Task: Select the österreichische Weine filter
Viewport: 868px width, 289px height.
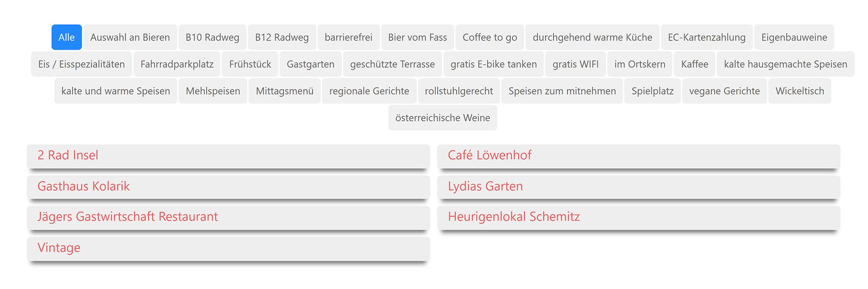Action: [x=442, y=118]
